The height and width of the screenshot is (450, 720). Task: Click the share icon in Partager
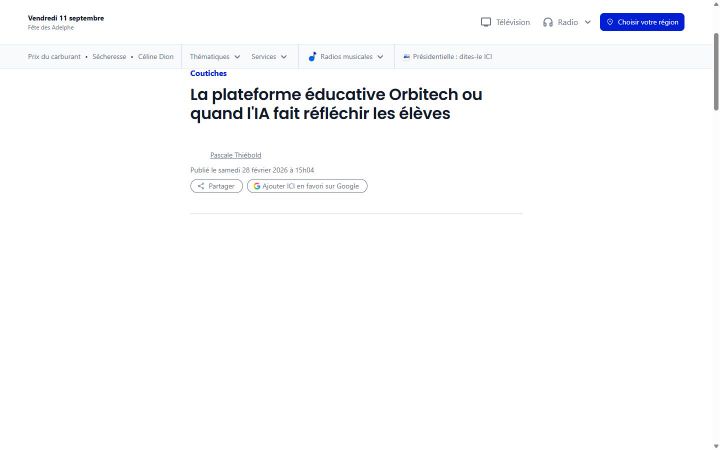(201, 186)
